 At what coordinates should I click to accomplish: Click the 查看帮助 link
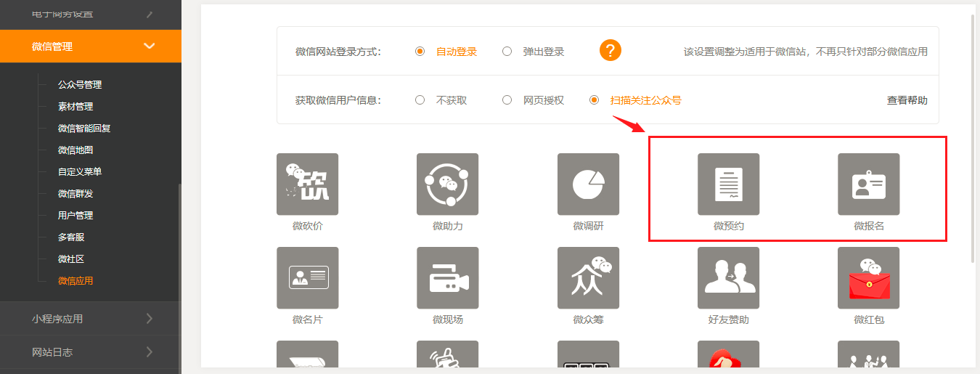pos(907,100)
